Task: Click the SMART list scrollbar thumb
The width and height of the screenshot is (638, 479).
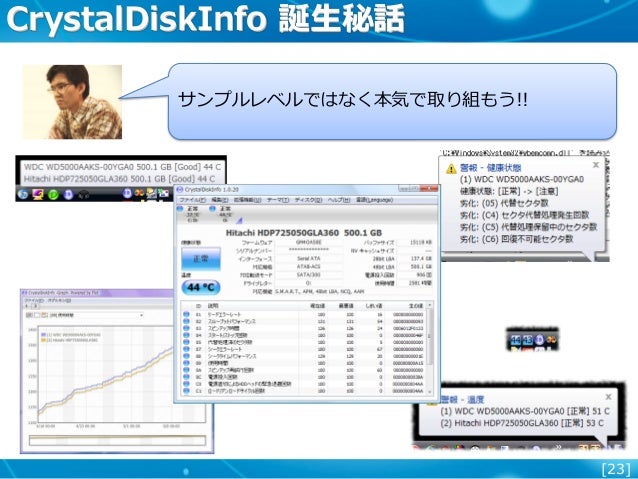Action: click(x=429, y=336)
